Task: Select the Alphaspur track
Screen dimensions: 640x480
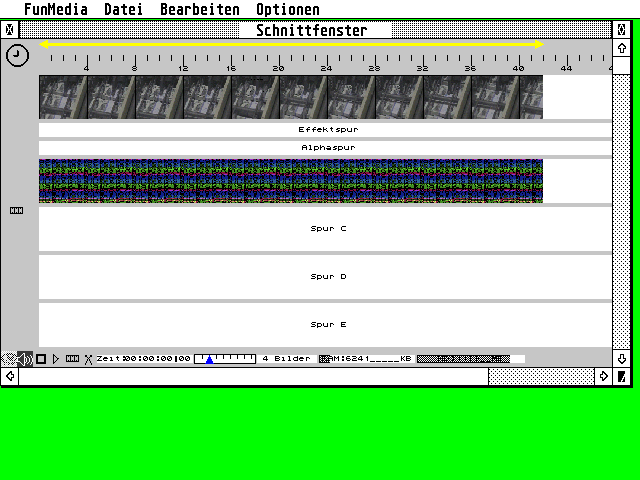Action: pos(326,148)
